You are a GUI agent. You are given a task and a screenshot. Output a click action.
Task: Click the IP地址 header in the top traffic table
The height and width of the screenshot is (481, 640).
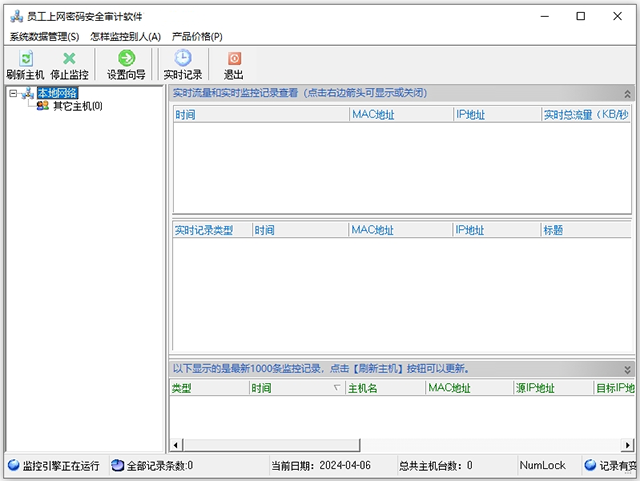(x=497, y=115)
